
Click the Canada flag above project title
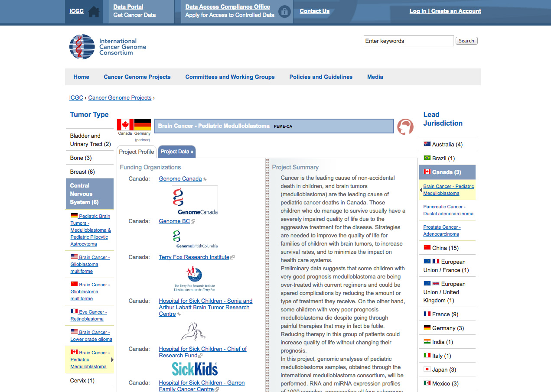[125, 125]
